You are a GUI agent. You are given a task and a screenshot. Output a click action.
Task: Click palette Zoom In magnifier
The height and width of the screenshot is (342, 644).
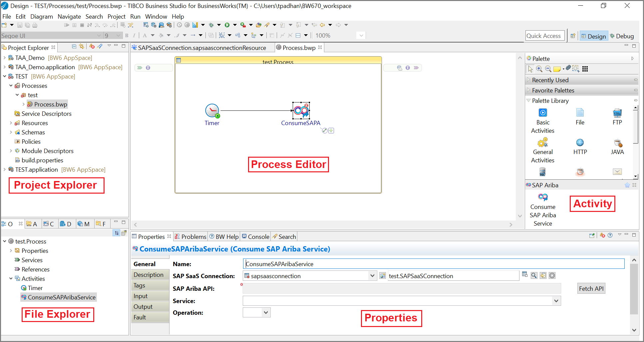[x=539, y=69]
